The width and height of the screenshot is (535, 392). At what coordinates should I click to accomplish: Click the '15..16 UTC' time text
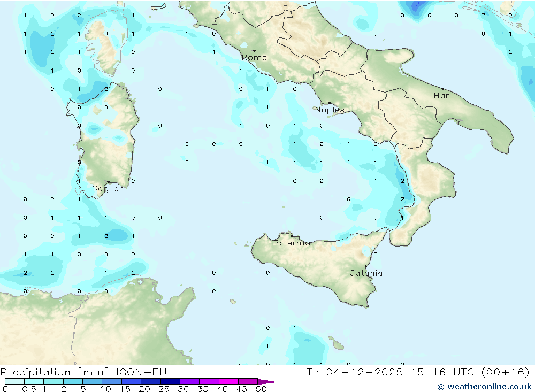(444, 372)
